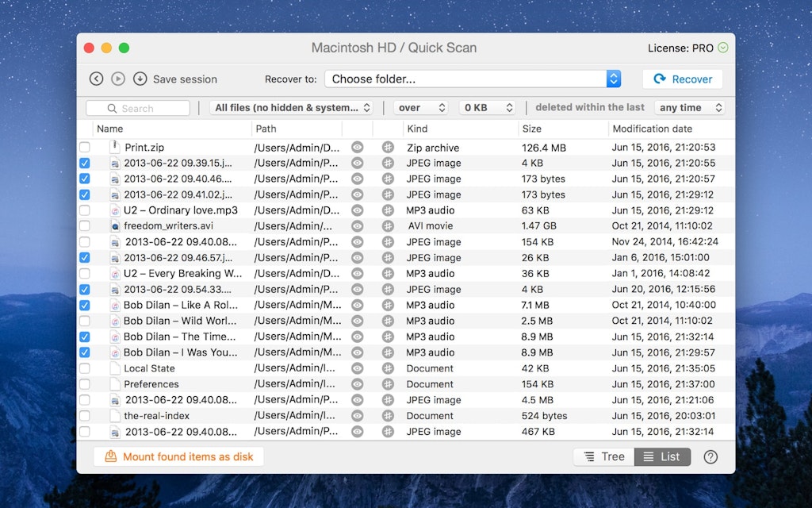Click Mount found items as disk
The height and width of the screenshot is (508, 812).
(x=178, y=456)
